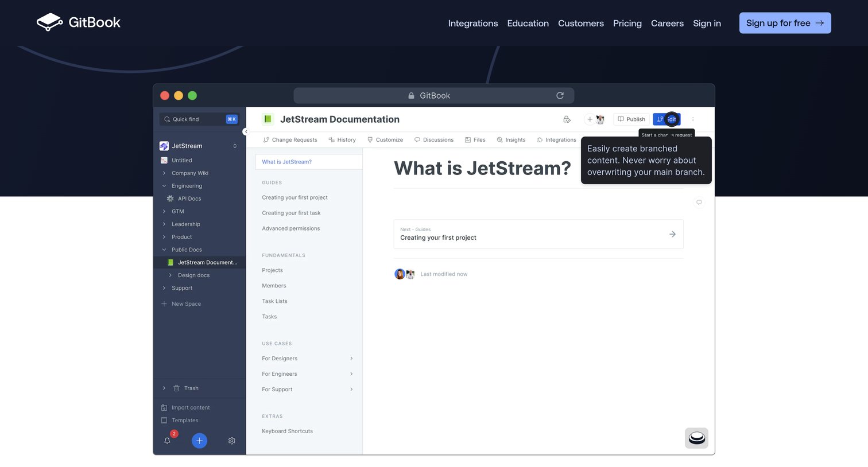Collapse the Public Docs section

(164, 250)
